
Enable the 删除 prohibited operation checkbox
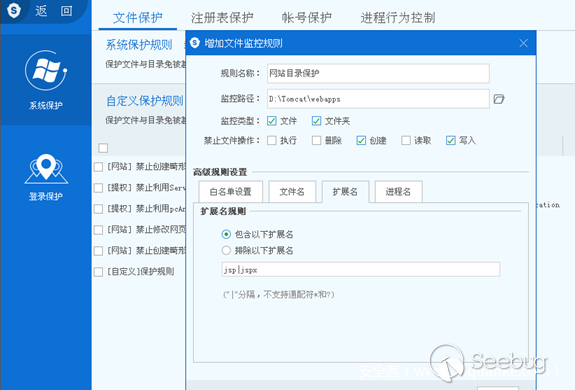[x=316, y=140]
